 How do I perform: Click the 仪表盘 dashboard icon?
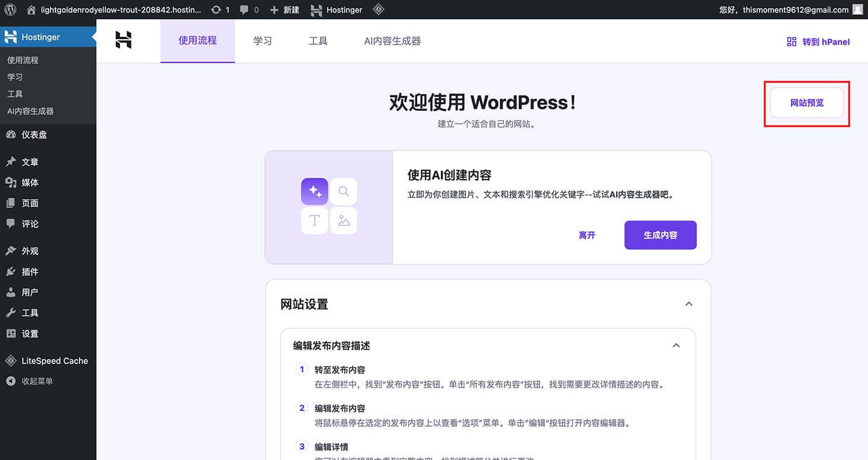(11, 134)
